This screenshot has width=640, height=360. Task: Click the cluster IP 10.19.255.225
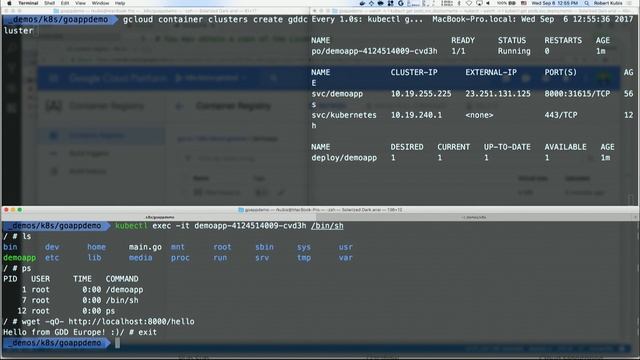pos(421,94)
